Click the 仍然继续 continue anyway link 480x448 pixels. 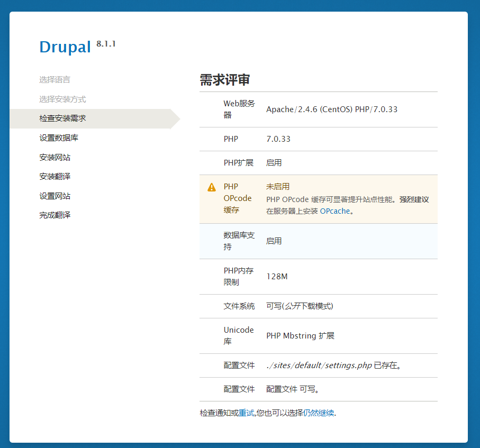pyautogui.click(x=319, y=413)
